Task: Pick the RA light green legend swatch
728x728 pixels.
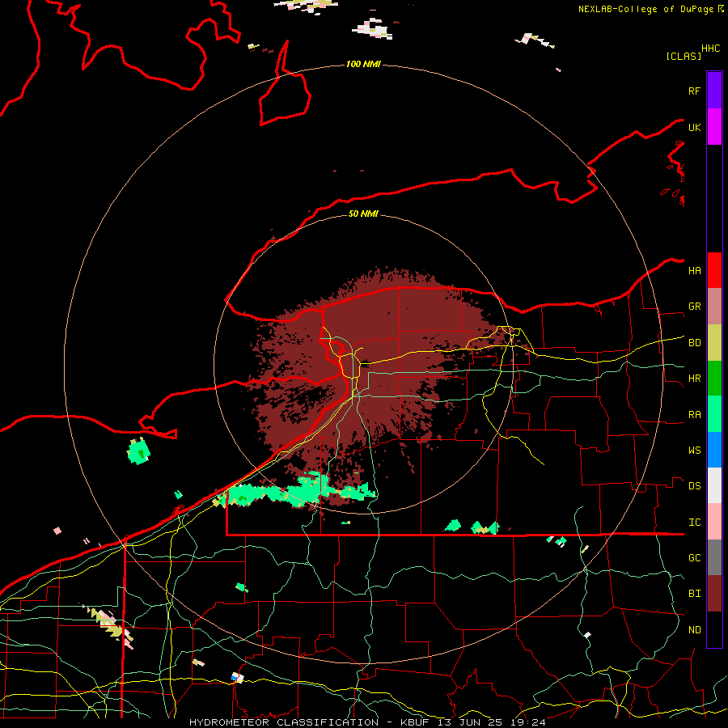Action: [714, 414]
